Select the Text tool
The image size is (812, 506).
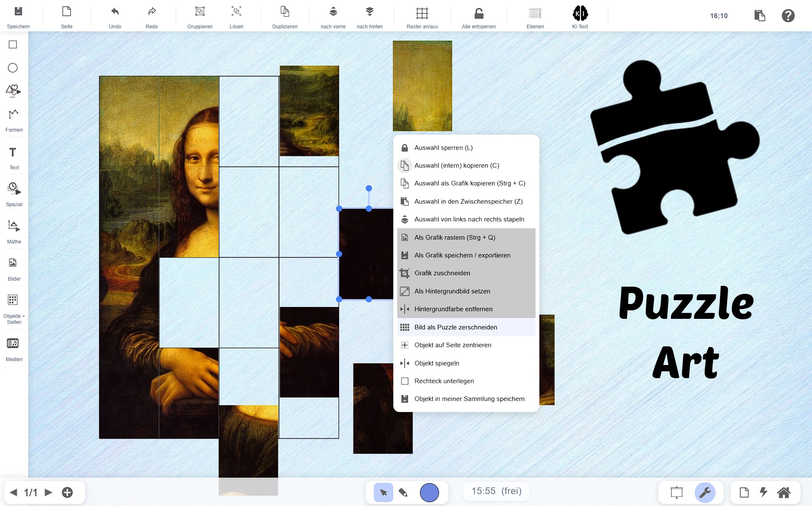pyautogui.click(x=13, y=152)
